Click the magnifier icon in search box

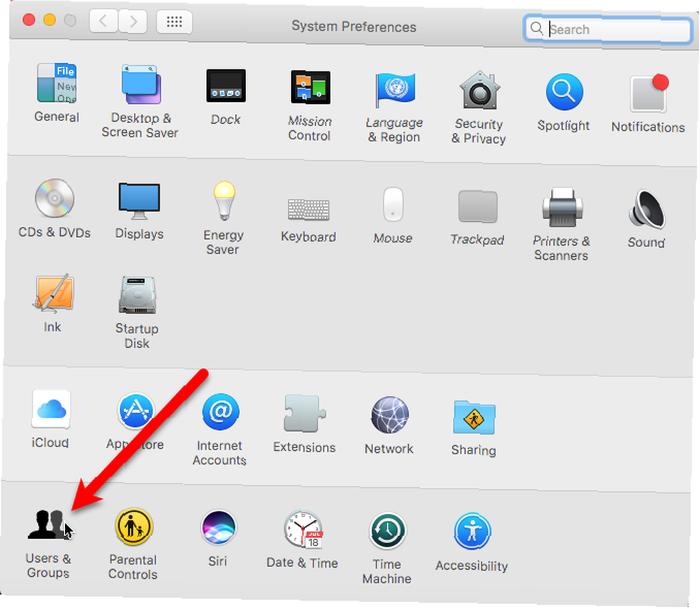(536, 28)
